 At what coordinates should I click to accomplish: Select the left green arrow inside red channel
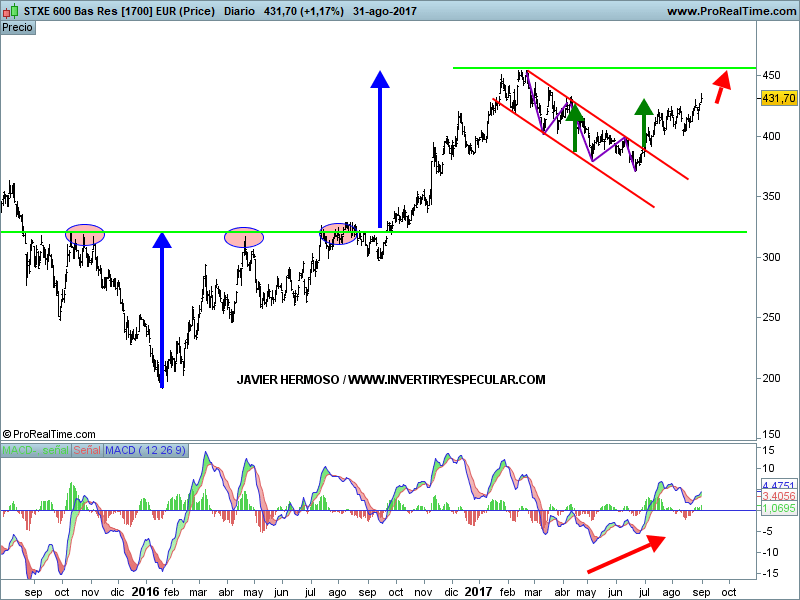575,128
